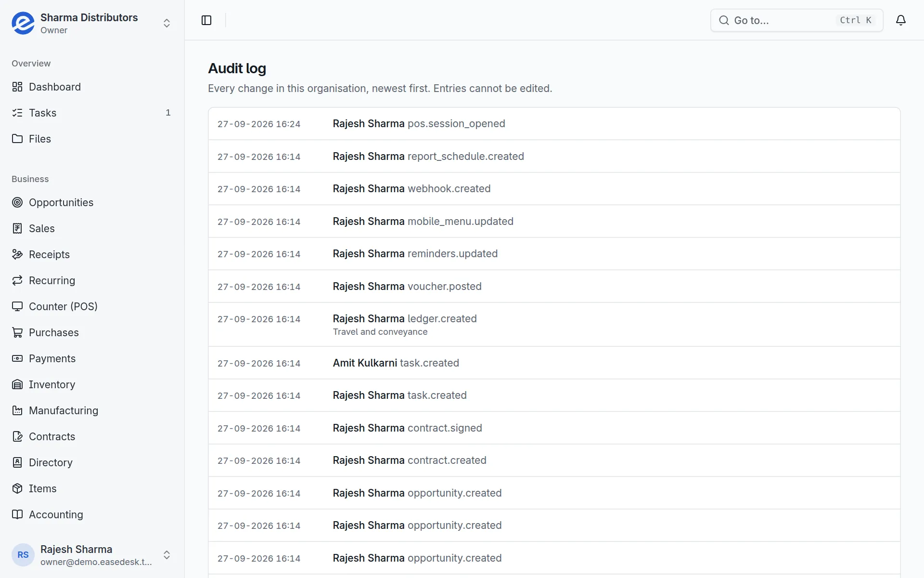Image resolution: width=924 pixels, height=578 pixels.
Task: Select the Amit Kulkarni task.created entry
Action: click(554, 363)
